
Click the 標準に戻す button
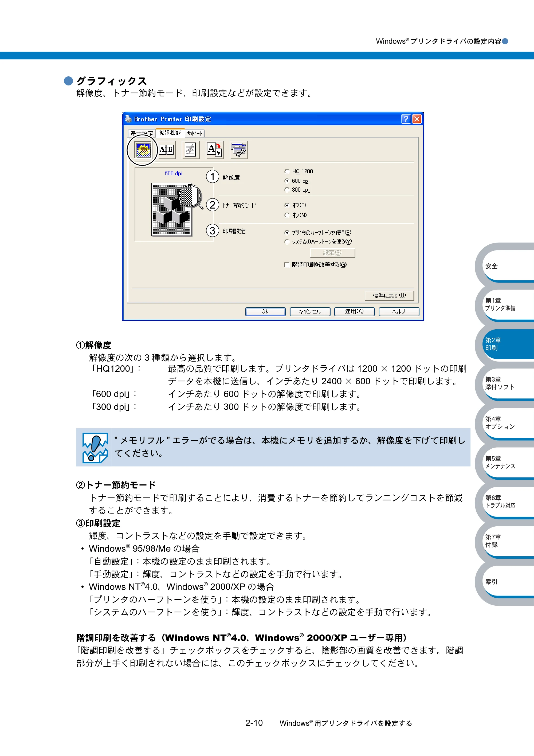coord(389,295)
